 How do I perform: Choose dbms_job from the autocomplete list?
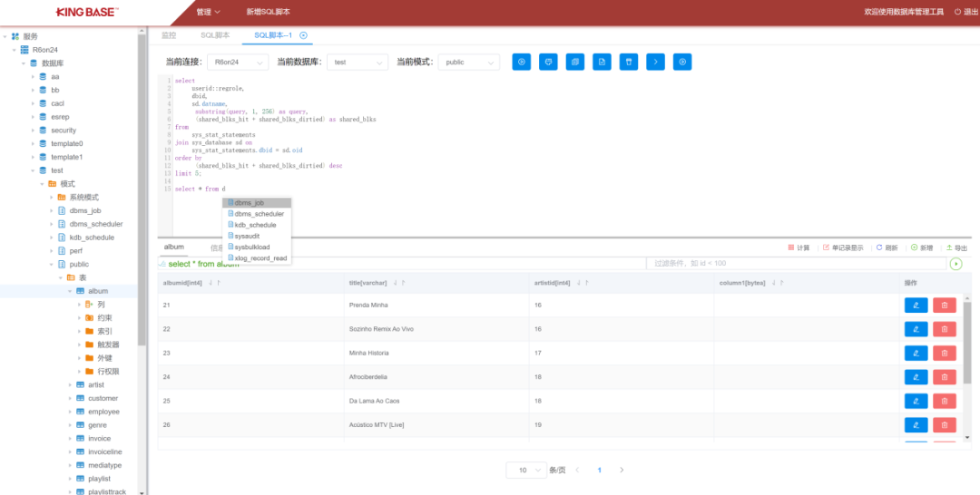(x=257, y=203)
